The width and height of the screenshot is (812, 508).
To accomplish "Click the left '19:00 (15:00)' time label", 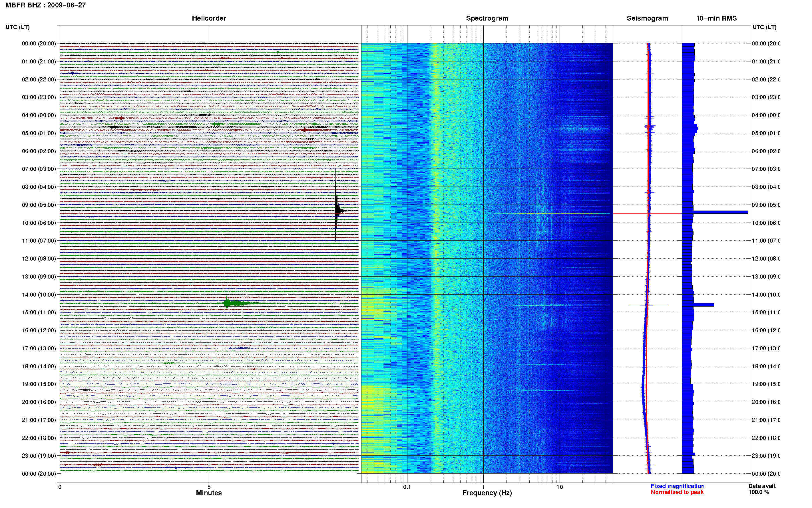I will click(39, 384).
